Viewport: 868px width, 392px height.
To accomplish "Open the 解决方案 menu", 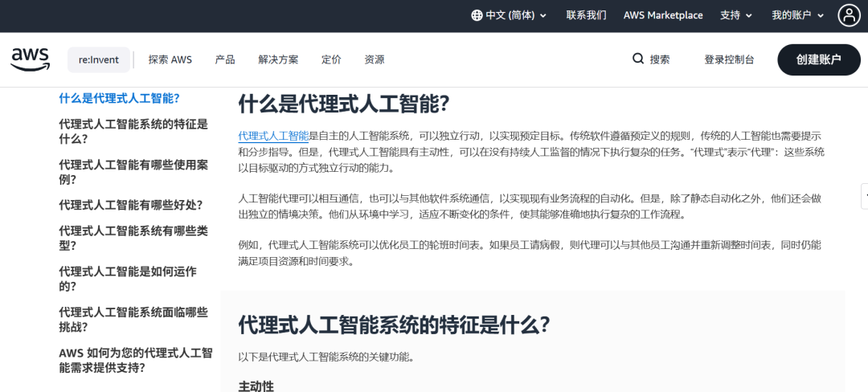I will pos(278,59).
